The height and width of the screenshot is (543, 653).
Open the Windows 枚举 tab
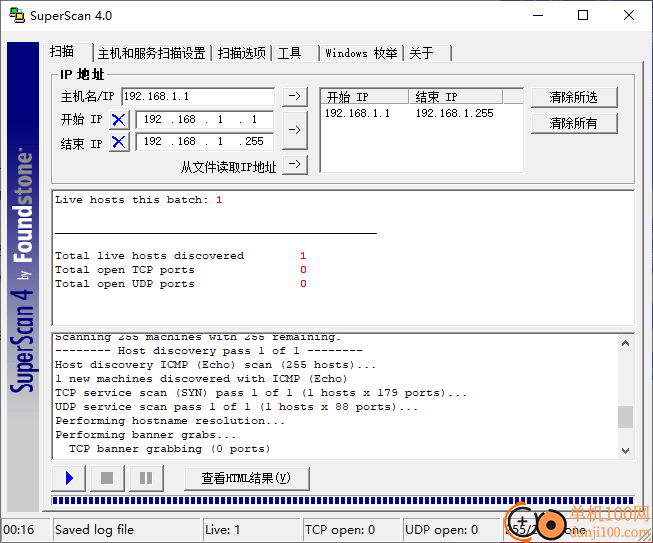click(361, 53)
